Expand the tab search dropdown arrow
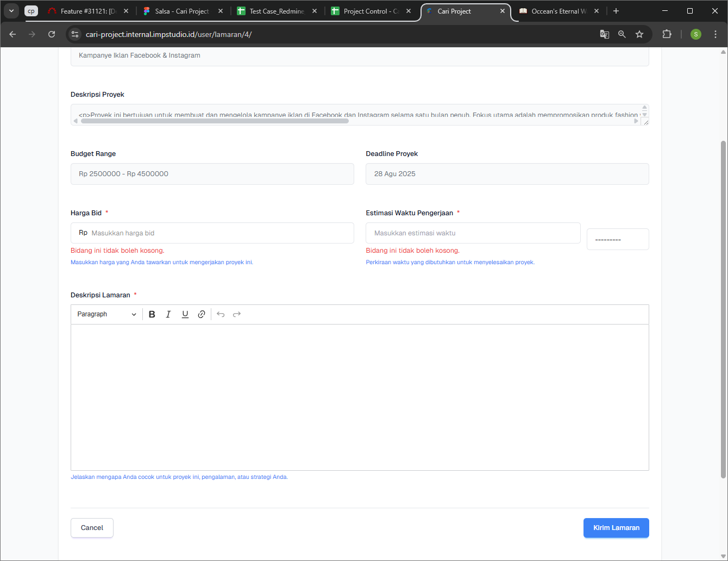 (x=11, y=11)
